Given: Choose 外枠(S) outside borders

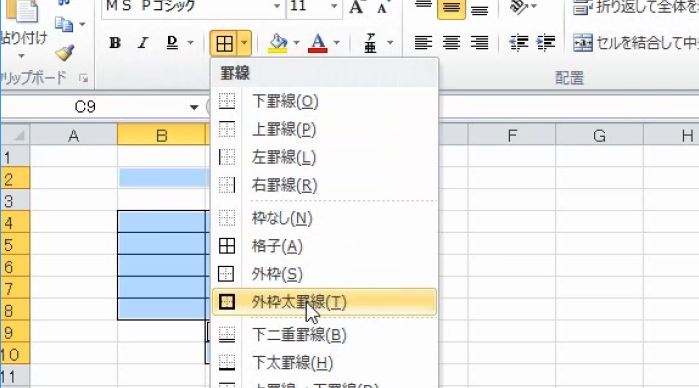Looking at the screenshot, I should point(325,274).
